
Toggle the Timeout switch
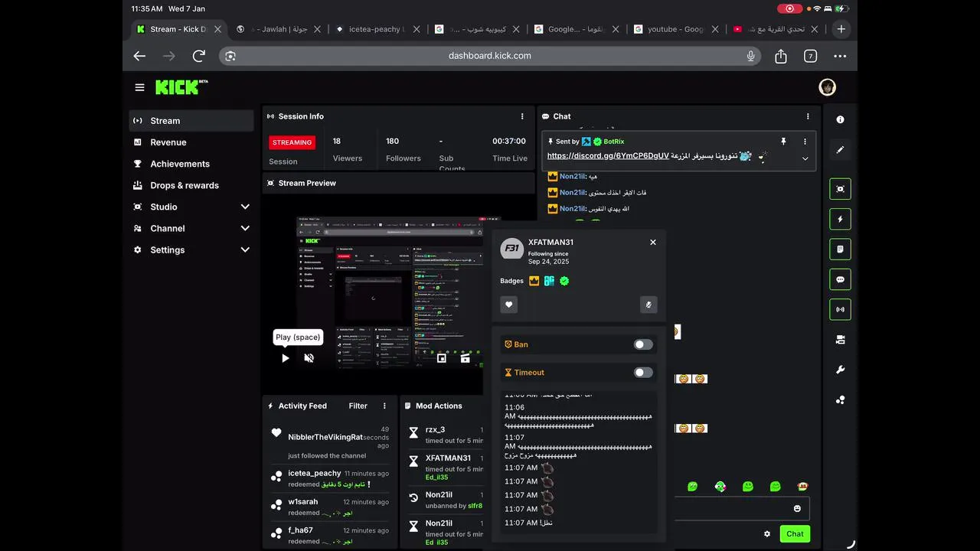click(x=643, y=372)
